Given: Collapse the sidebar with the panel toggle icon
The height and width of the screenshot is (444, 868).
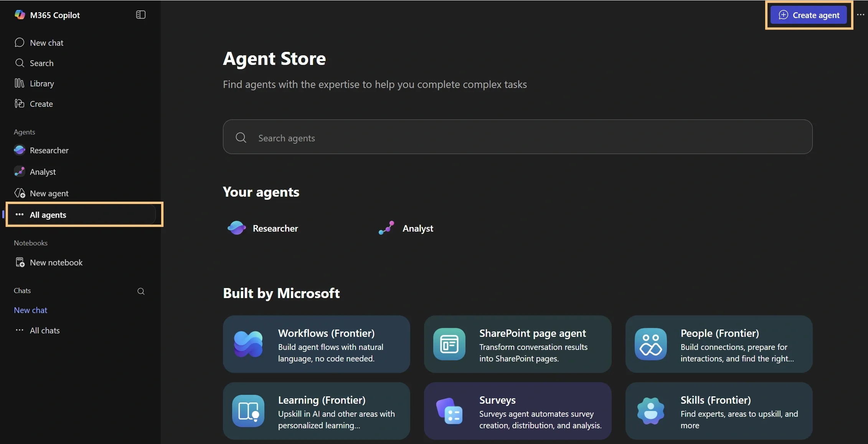Looking at the screenshot, I should coord(140,15).
